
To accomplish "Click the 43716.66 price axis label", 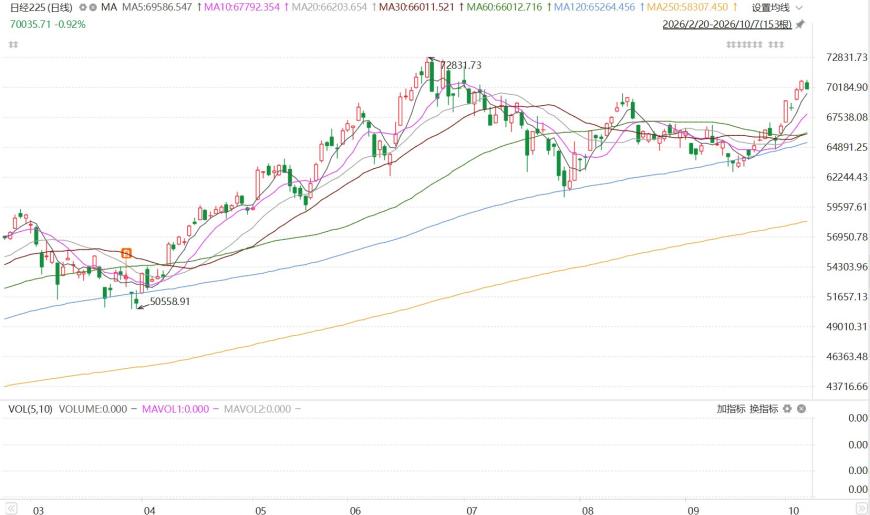I will [x=847, y=386].
